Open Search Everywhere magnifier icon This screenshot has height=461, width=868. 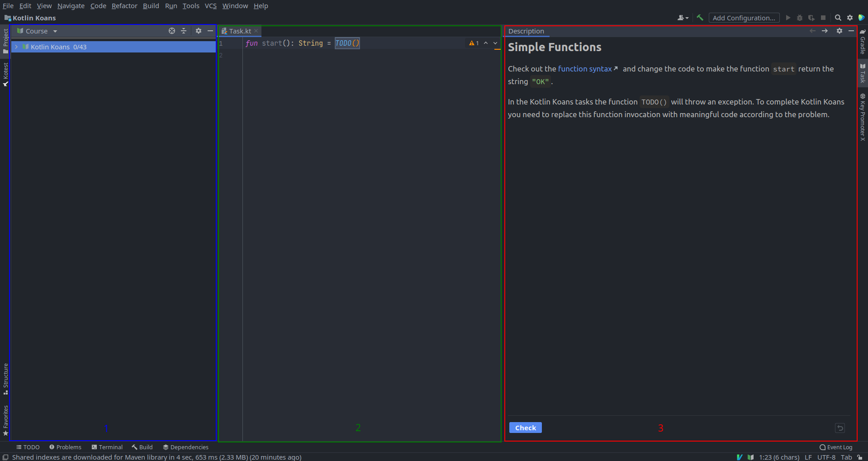coord(838,18)
